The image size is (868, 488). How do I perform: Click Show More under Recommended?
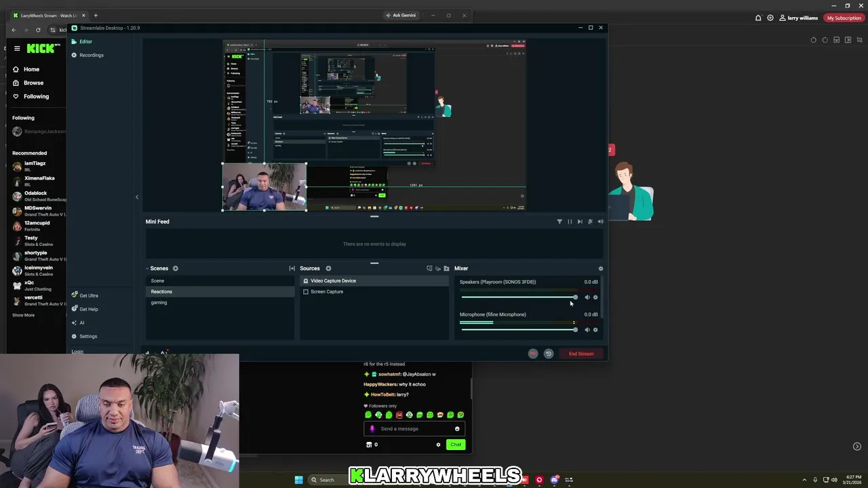[x=23, y=315]
